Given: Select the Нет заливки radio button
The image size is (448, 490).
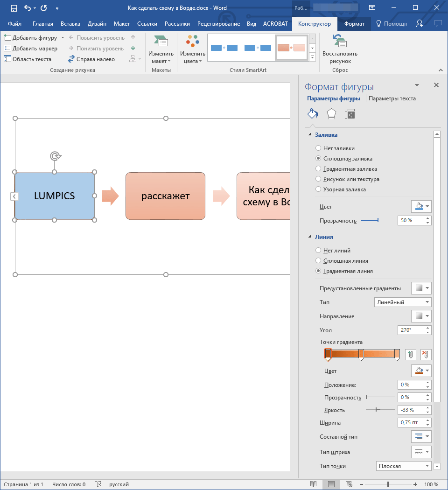Looking at the screenshot, I should click(318, 148).
